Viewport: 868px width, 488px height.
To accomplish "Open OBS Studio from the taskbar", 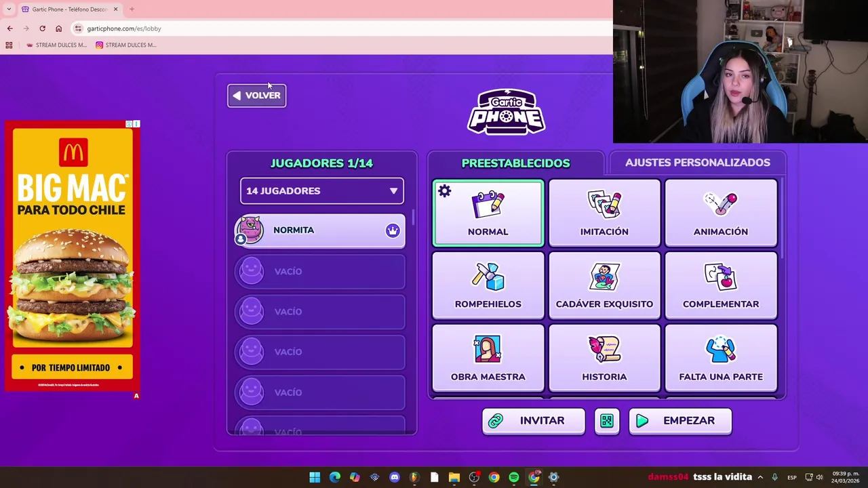I will pos(474,477).
